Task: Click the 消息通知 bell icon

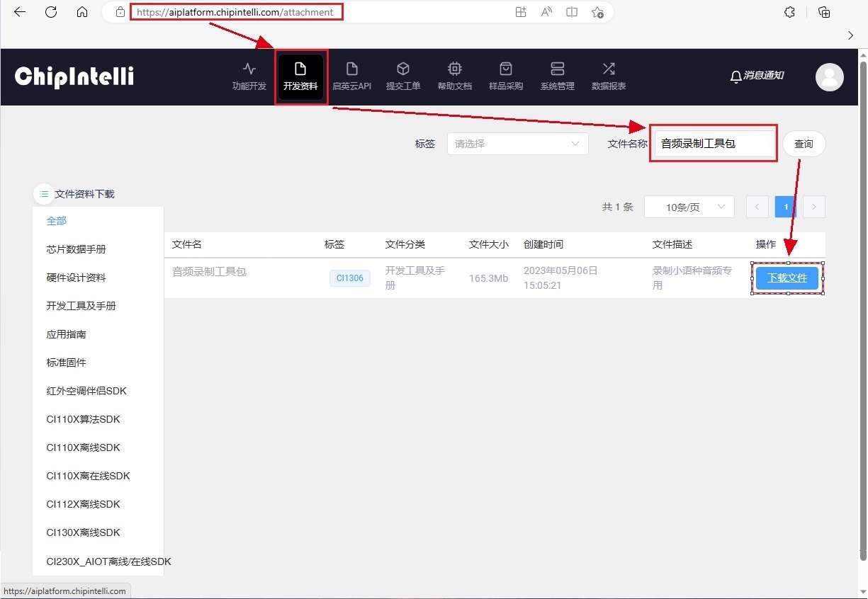Action: pos(736,76)
